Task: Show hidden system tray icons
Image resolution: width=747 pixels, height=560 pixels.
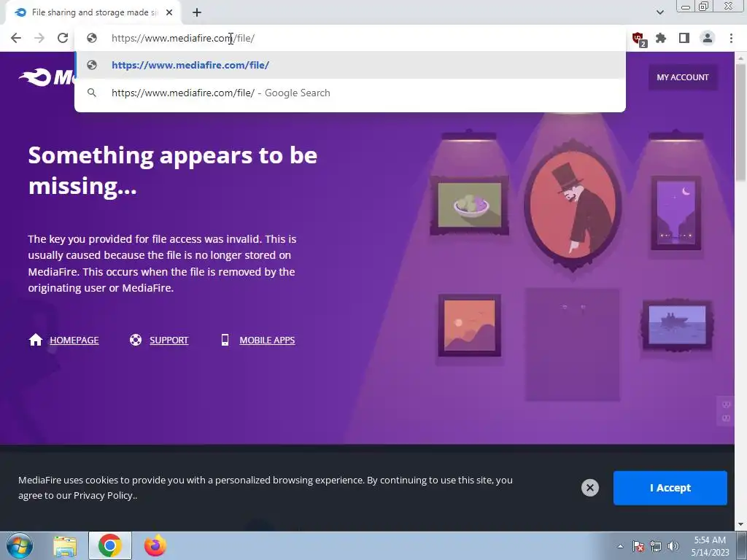Action: pos(620,546)
